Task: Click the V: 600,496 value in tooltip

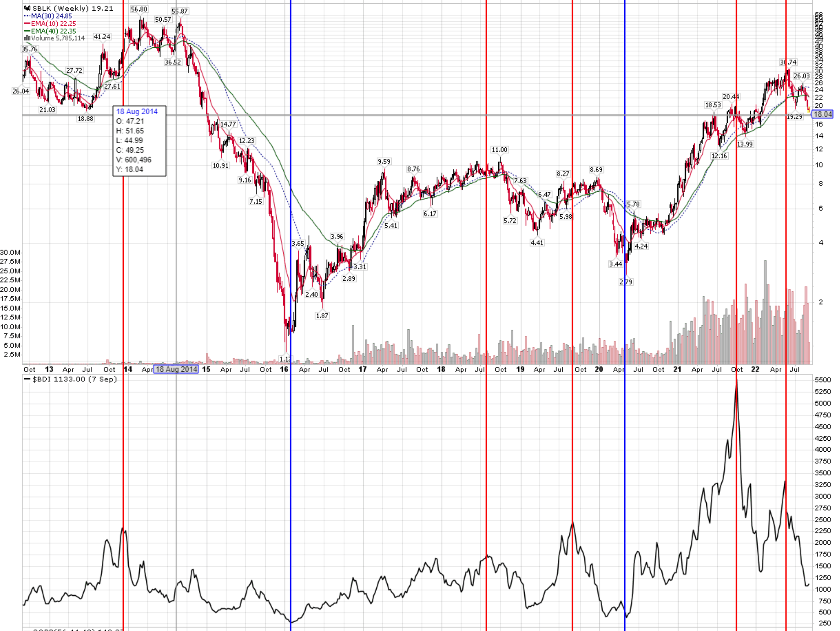Action: tap(134, 159)
